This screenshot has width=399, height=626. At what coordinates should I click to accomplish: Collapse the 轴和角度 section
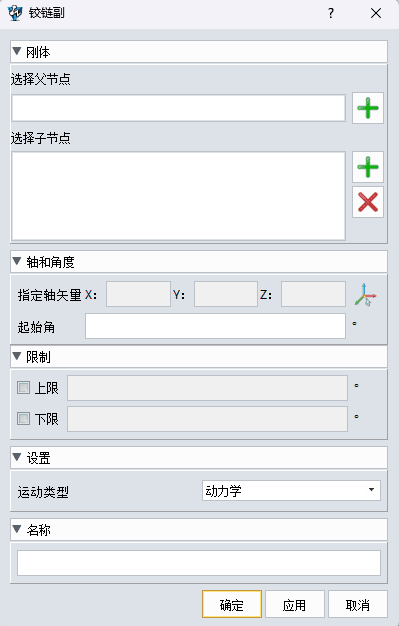coord(17,261)
